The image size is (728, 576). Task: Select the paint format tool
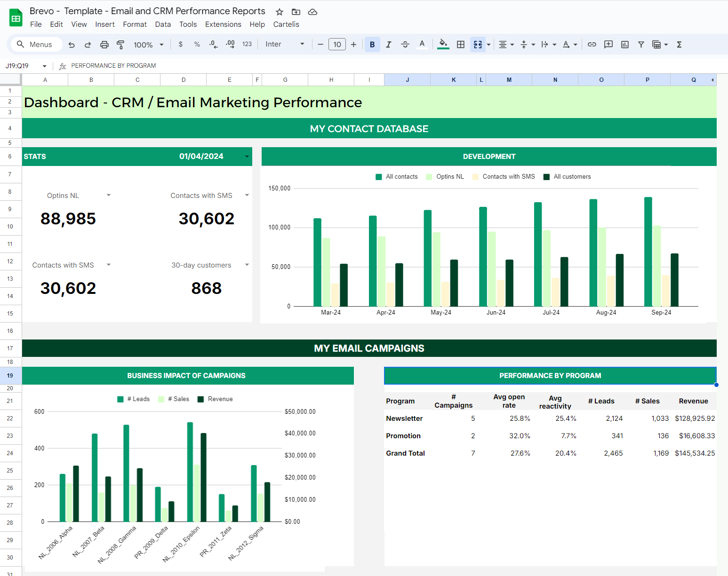point(120,45)
